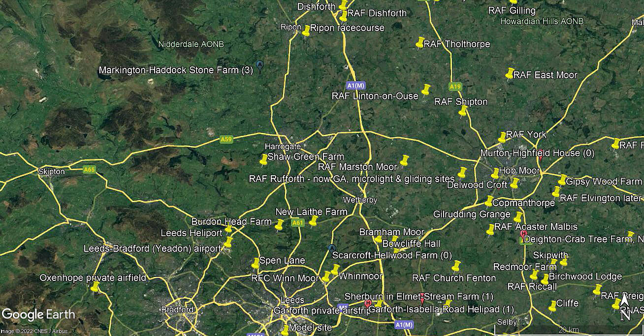
Task: Open the Ripon racecourse pushpin
Action: pyautogui.click(x=306, y=31)
